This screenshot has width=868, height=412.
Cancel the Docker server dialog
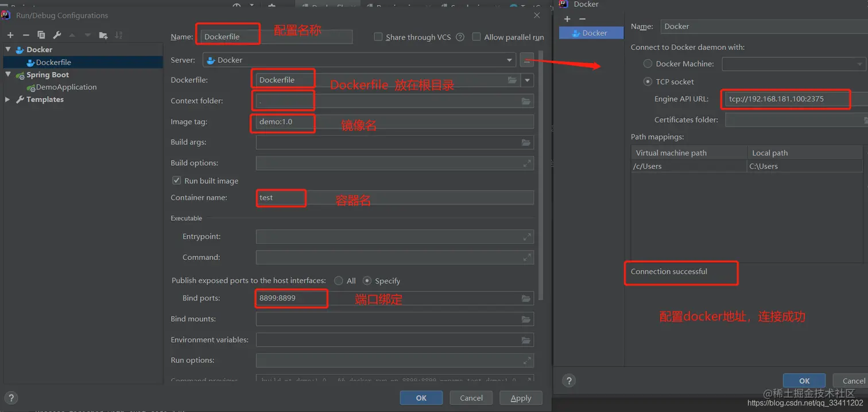click(850, 380)
